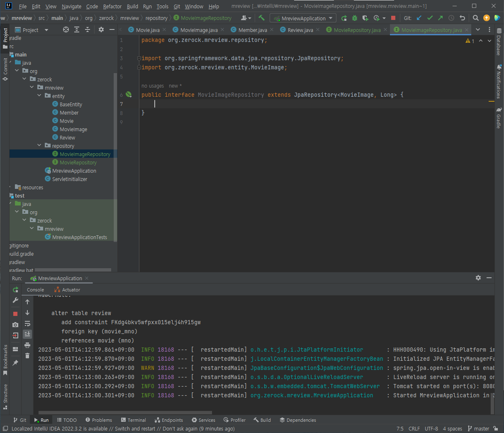Start debugging with the bug icon
The image size is (504, 433).
tap(355, 18)
